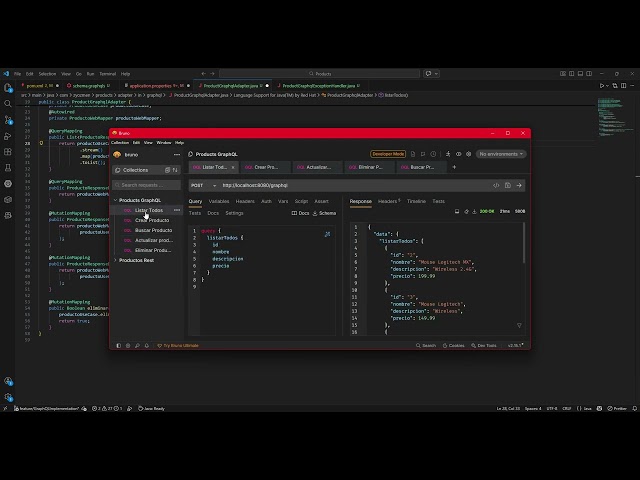Open the schema.graphqls editor tab
This screenshot has width=640, height=480.
coord(89,86)
